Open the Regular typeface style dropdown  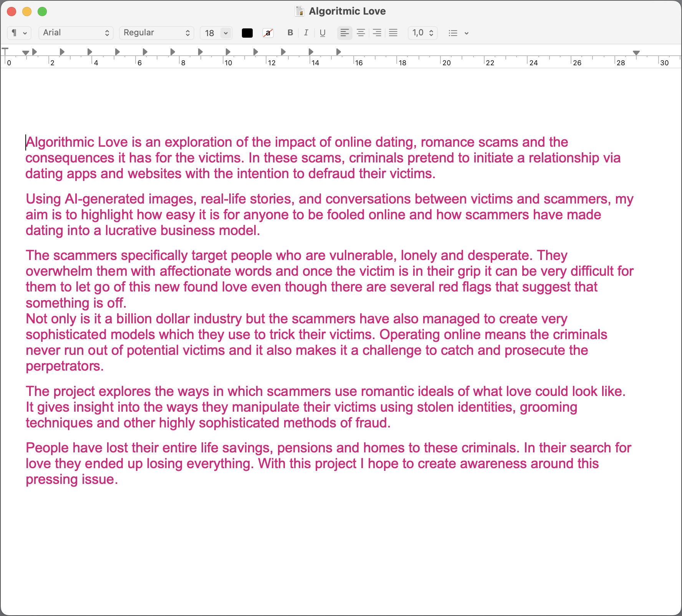pos(156,33)
